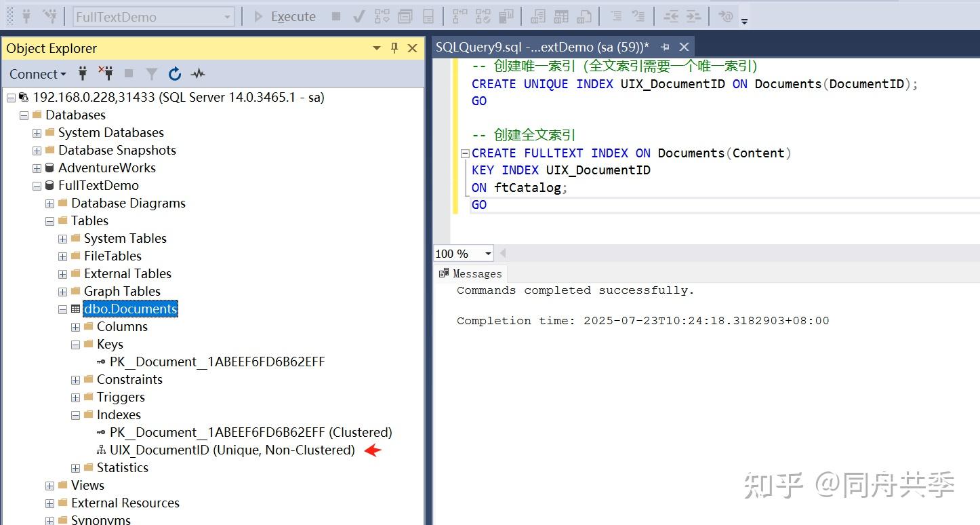Toggle the Object Explorer auto-hide pin

coord(395,47)
